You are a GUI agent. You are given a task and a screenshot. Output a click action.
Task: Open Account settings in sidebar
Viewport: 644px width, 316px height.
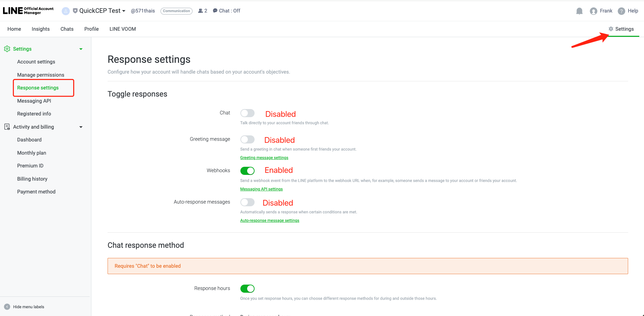pos(36,62)
